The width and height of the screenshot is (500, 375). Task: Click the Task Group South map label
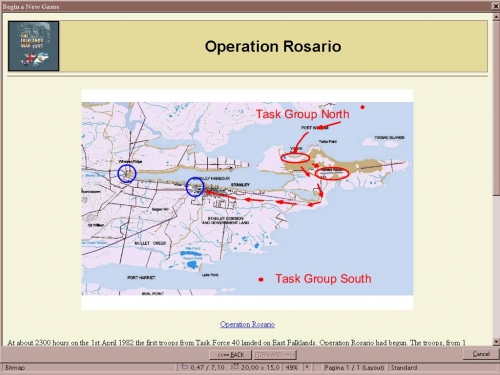pos(323,279)
